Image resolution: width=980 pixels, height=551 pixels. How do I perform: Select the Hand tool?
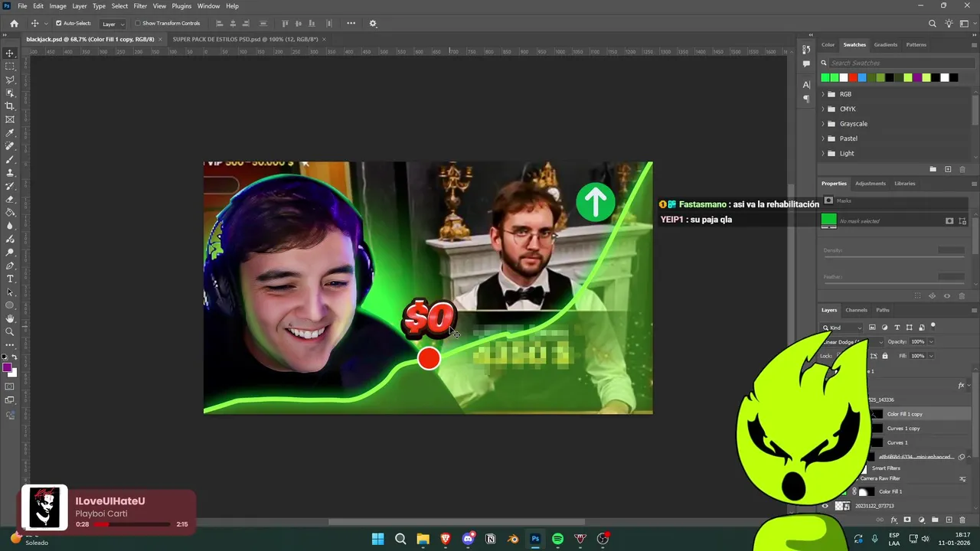click(10, 318)
